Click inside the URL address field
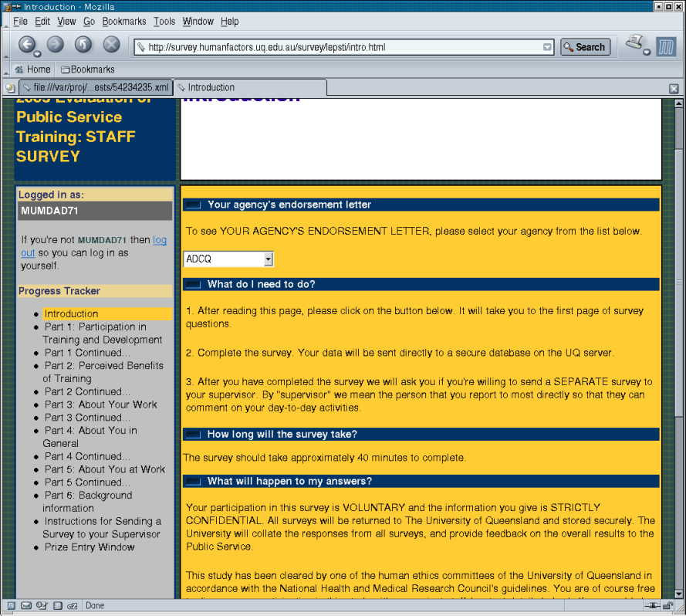 point(340,47)
